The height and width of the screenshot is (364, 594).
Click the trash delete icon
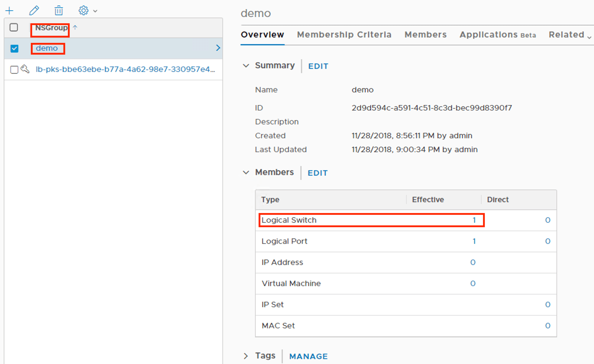pyautogui.click(x=59, y=11)
